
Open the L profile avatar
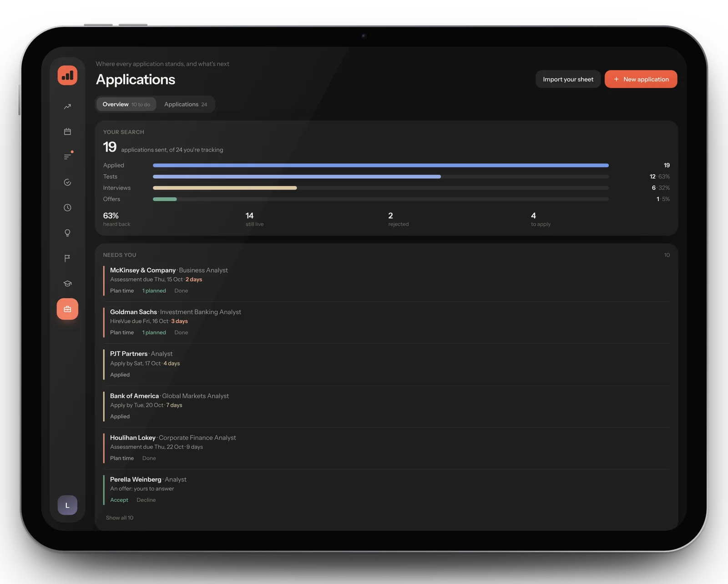point(67,505)
